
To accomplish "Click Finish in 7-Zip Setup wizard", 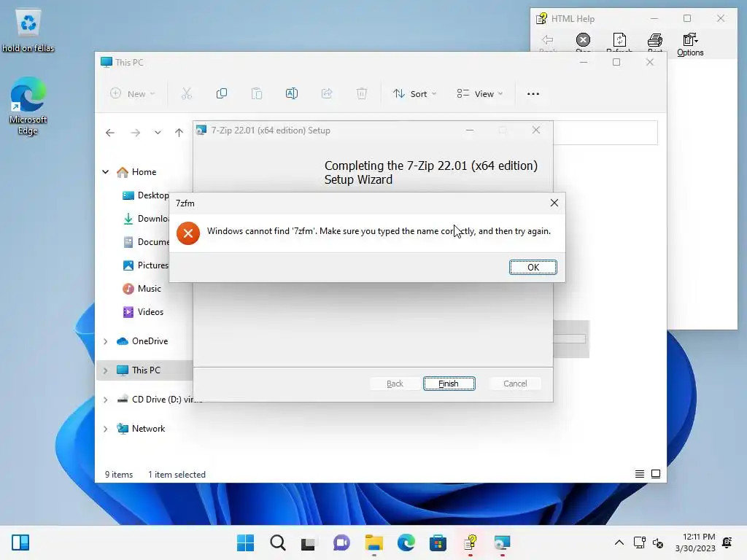I will coord(449,384).
